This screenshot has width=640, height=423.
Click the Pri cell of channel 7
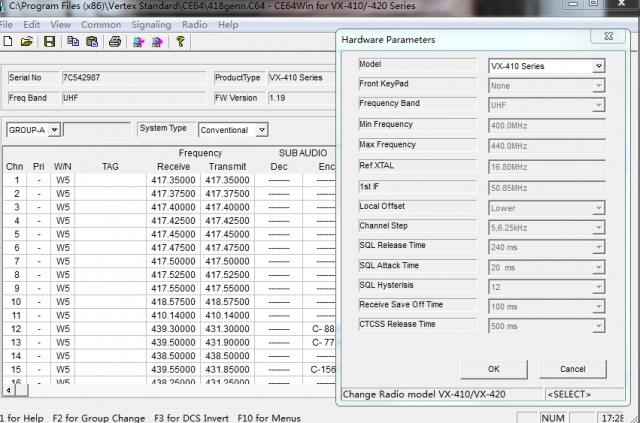[39, 261]
